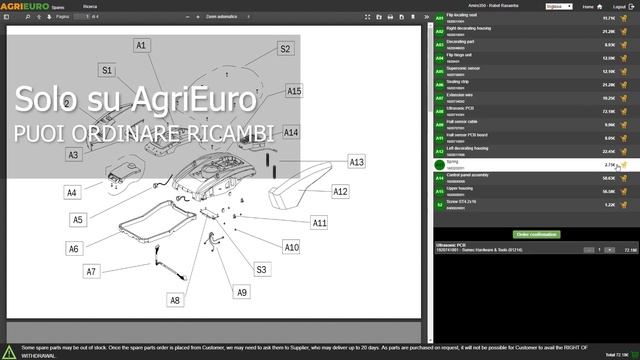Click diagram label A7
Viewport: 640px width, 360px height.
(x=91, y=271)
